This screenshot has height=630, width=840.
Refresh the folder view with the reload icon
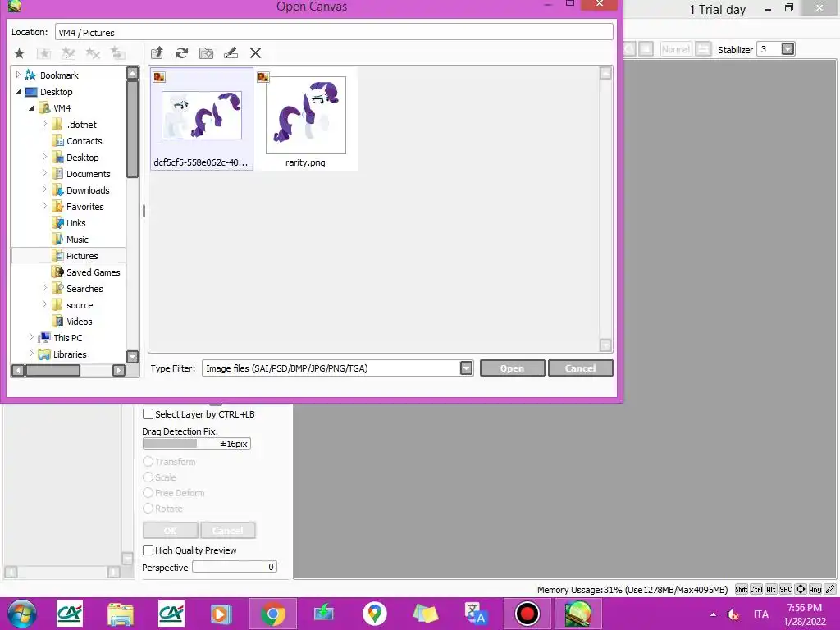tap(181, 53)
